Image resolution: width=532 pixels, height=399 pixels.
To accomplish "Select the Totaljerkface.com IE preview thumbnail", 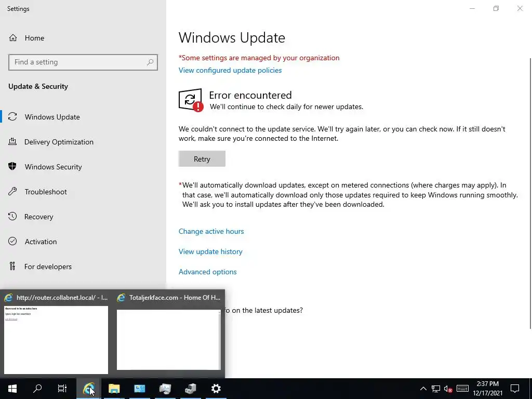I will (x=169, y=340).
